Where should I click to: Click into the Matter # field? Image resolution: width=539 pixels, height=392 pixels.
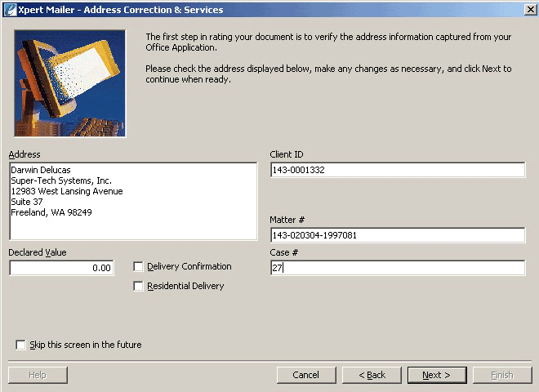pos(397,235)
